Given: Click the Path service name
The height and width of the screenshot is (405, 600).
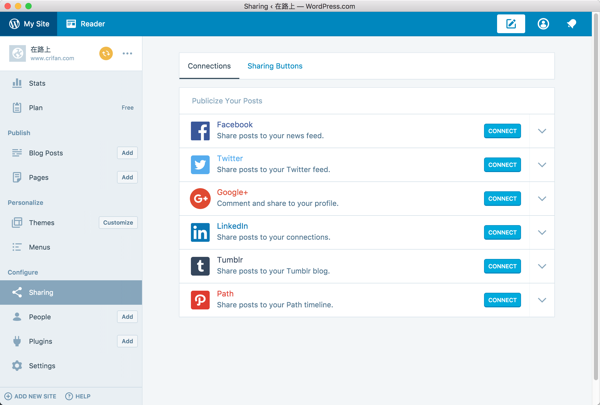Looking at the screenshot, I should click(225, 294).
